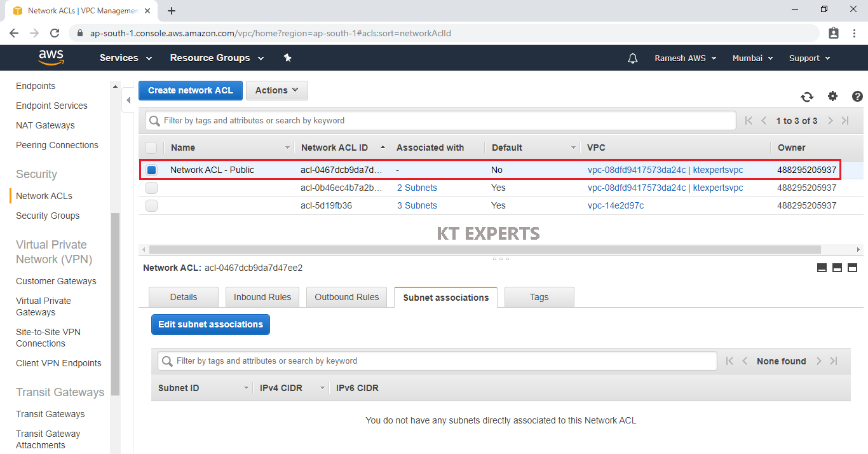Open the help question mark icon
The image size is (868, 454).
(x=857, y=97)
